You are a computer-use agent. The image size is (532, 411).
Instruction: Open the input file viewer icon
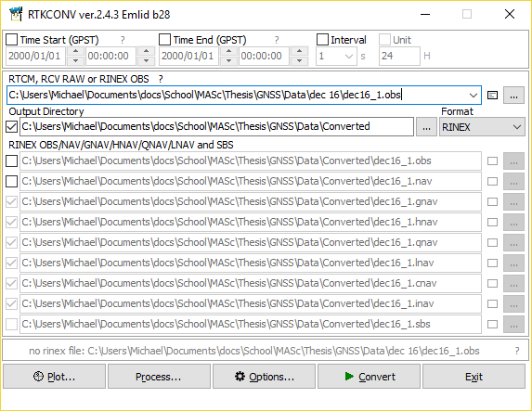(x=492, y=96)
